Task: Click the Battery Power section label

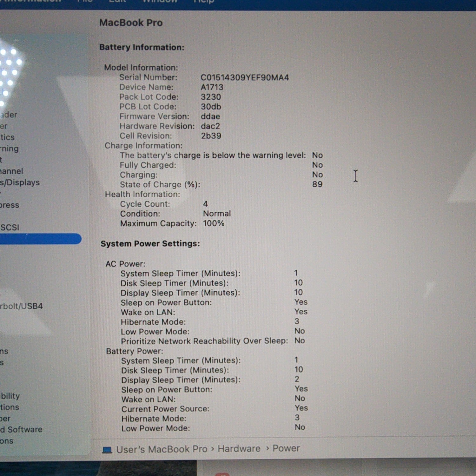Action: coord(135,351)
